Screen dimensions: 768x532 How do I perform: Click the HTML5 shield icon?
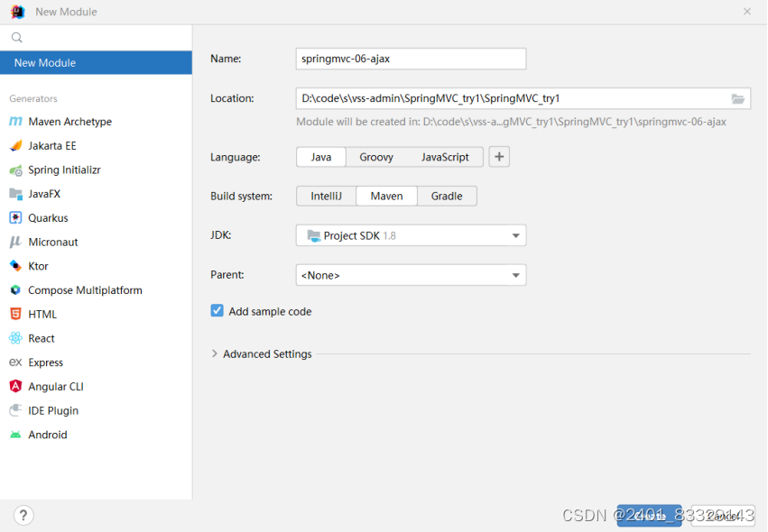coord(15,314)
